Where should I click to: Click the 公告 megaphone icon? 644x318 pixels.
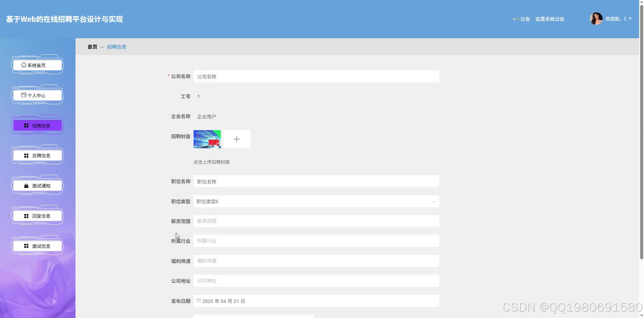pyautogui.click(x=516, y=19)
